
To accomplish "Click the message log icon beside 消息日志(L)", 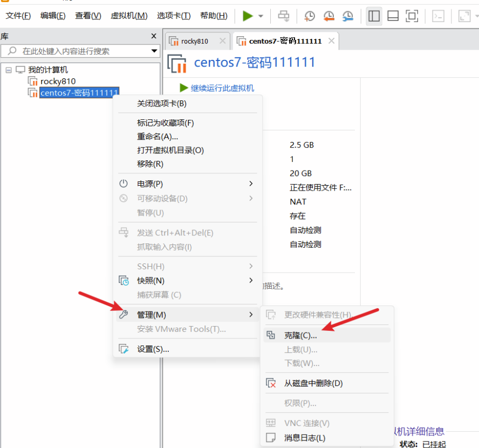I will 271,438.
